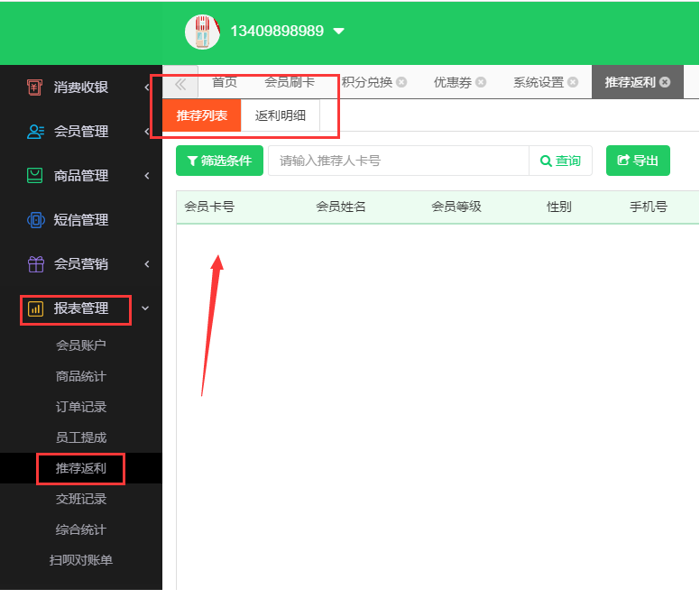Open the 订单记录 report submenu
The height and width of the screenshot is (598, 700).
click(x=81, y=407)
